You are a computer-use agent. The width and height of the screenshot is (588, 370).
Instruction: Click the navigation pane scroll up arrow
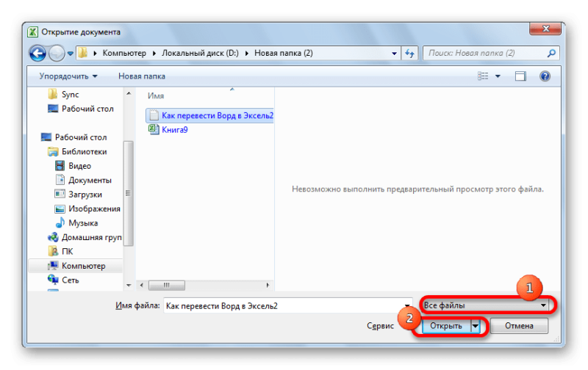pyautogui.click(x=129, y=93)
